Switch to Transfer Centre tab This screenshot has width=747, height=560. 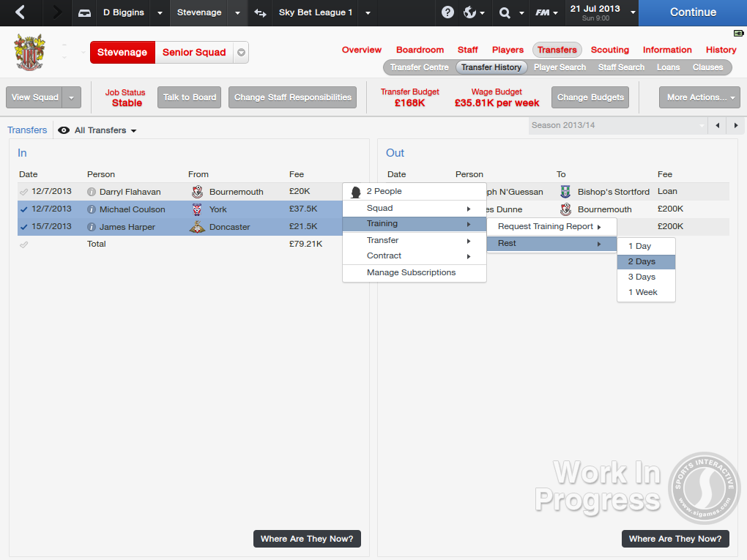coord(419,67)
